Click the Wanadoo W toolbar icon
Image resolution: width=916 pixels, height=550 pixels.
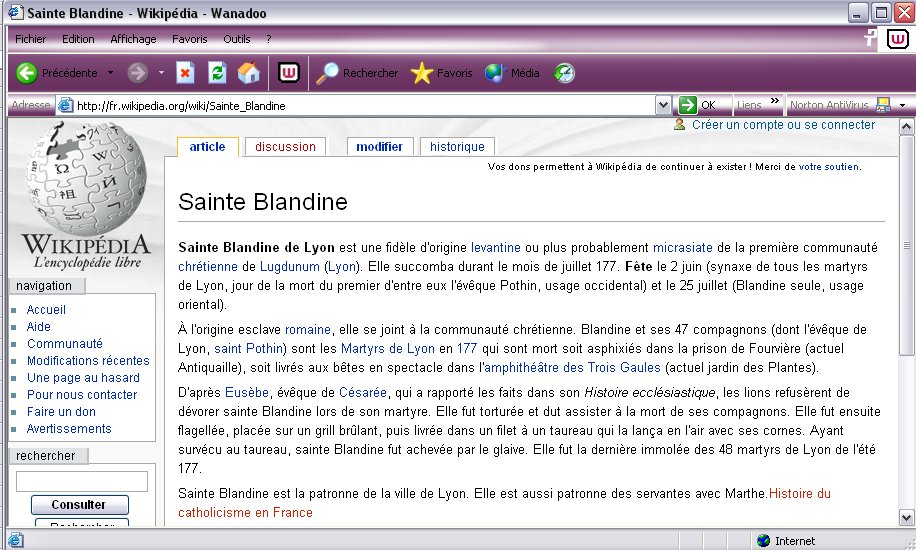point(288,73)
